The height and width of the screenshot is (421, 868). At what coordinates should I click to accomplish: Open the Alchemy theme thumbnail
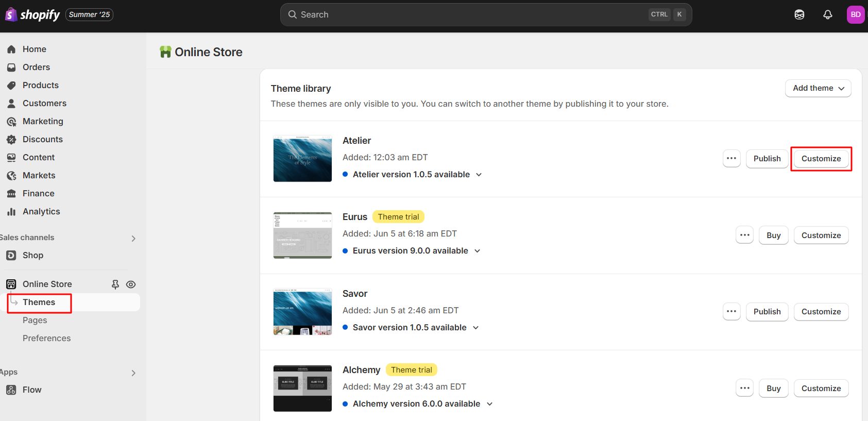pos(302,389)
